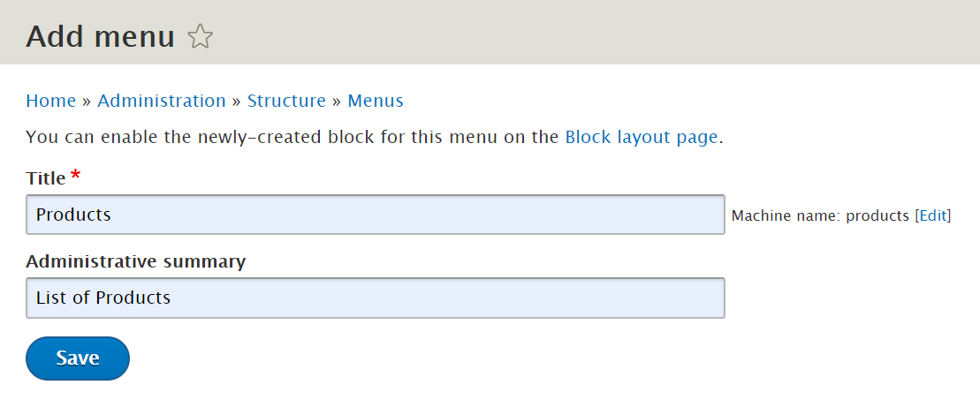Open the Menus breadcrumb link
Viewport: 980px width, 400px height.
click(376, 101)
